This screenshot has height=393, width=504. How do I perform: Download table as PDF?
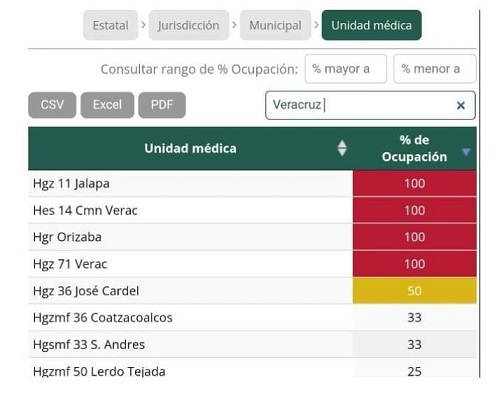click(162, 105)
